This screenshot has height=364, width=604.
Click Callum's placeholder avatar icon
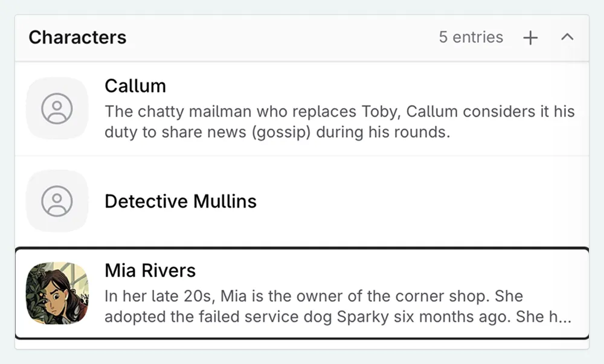pyautogui.click(x=57, y=109)
